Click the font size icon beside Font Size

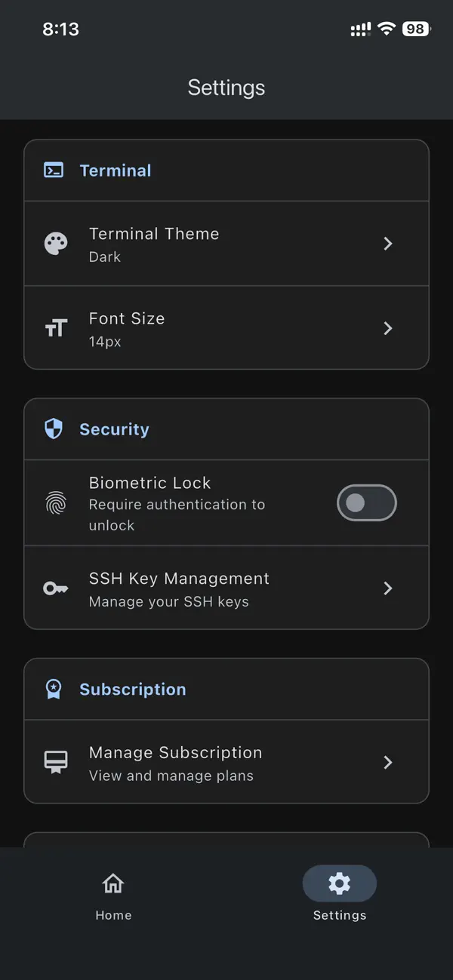[x=56, y=328]
